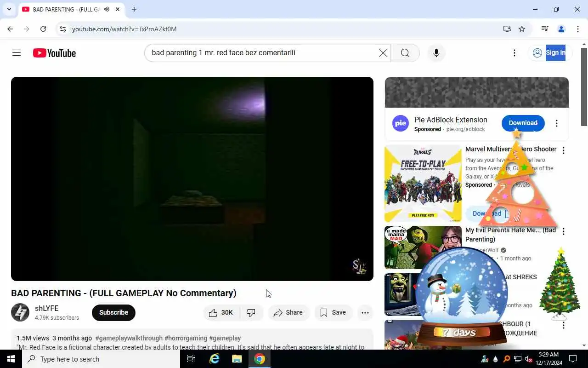Image resolution: width=588 pixels, height=368 pixels.
Task: Share this video
Action: [x=288, y=313]
